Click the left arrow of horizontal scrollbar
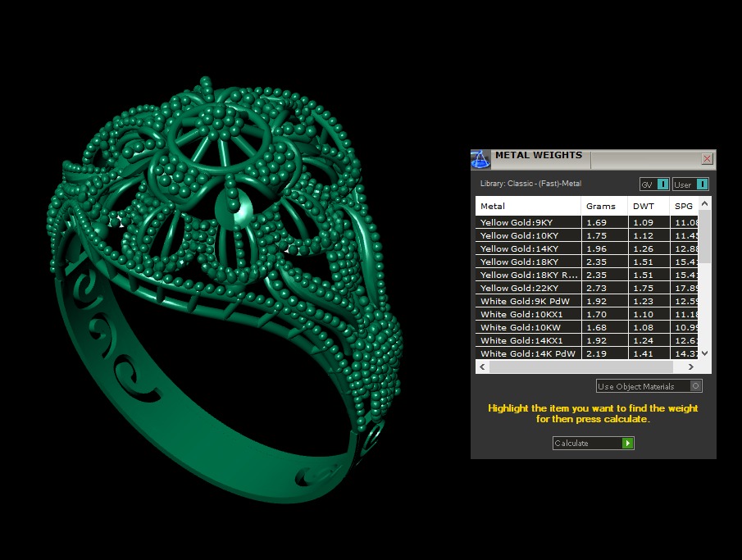The height and width of the screenshot is (560, 742). [482, 367]
